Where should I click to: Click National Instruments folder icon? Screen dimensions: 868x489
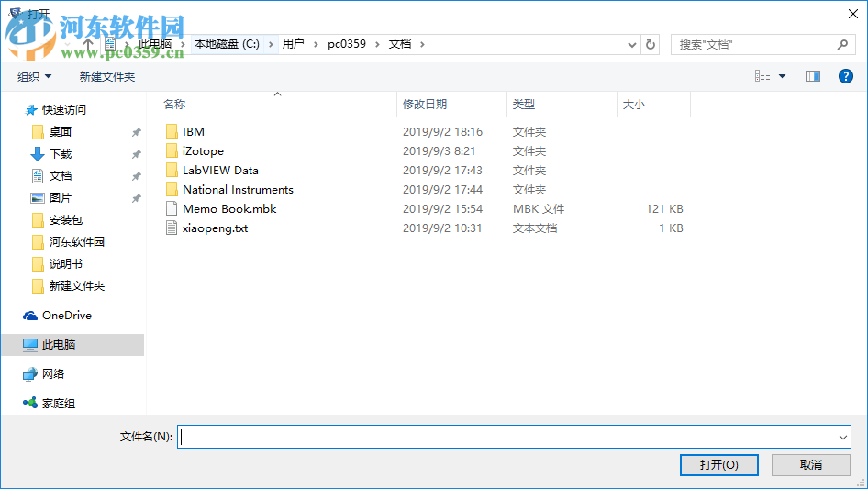coord(172,189)
